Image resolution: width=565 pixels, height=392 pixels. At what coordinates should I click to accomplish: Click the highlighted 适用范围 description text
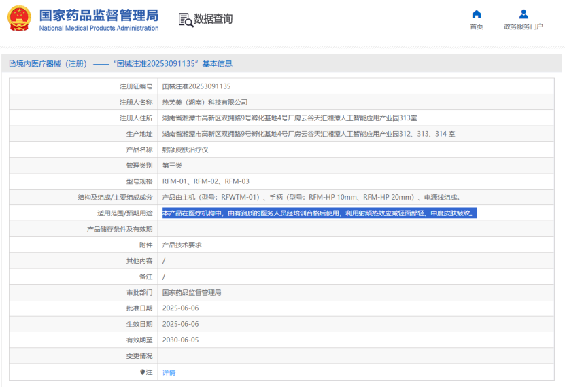[x=320, y=213]
